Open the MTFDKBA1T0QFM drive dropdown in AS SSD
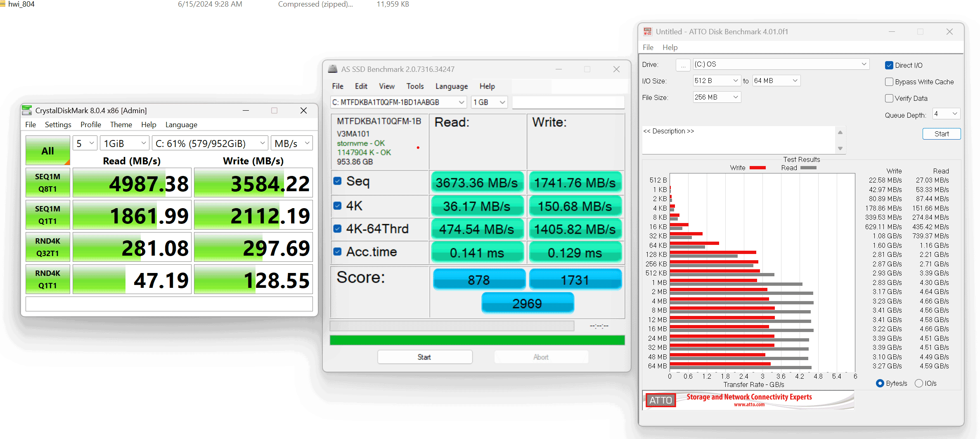 398,102
